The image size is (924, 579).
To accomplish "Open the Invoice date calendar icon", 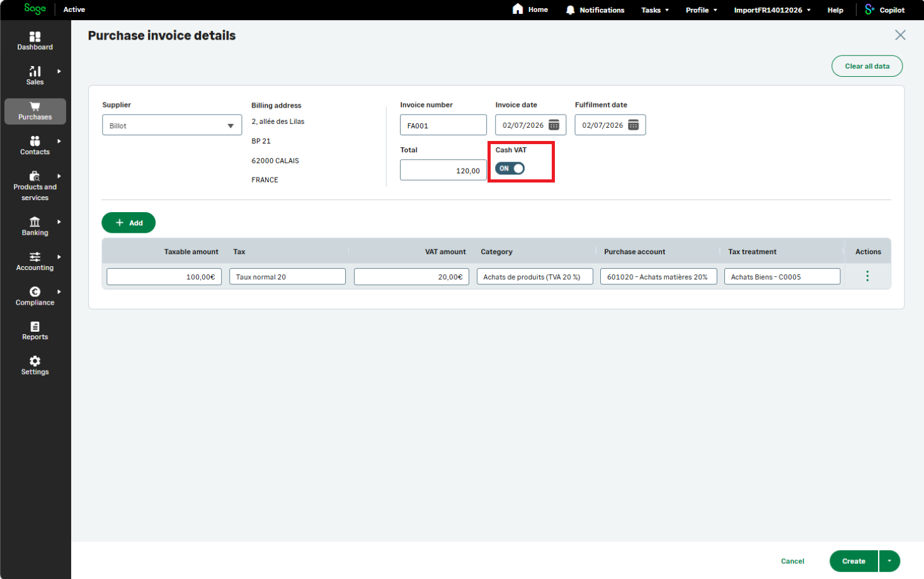I will click(x=554, y=125).
